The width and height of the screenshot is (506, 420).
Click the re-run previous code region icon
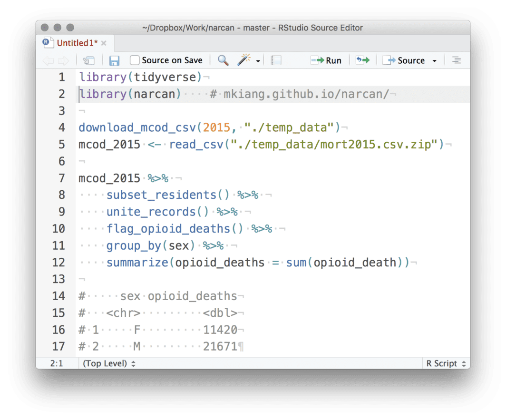pos(363,60)
